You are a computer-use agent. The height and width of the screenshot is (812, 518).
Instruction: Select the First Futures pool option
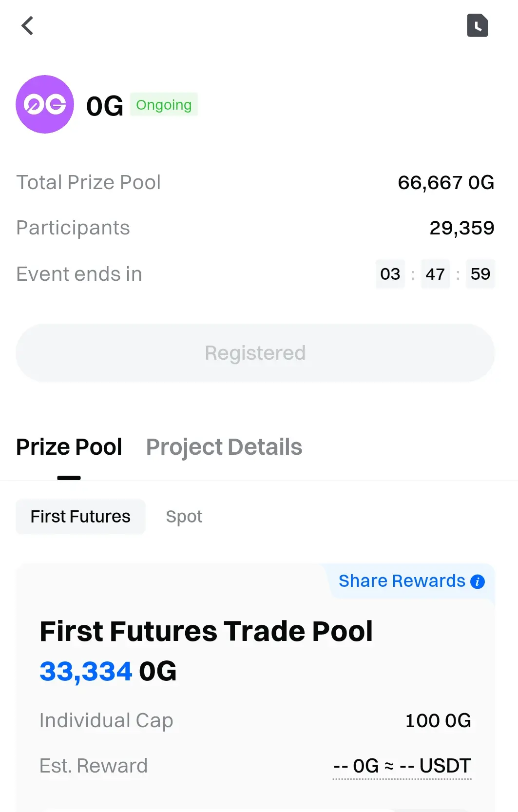pyautogui.click(x=80, y=517)
